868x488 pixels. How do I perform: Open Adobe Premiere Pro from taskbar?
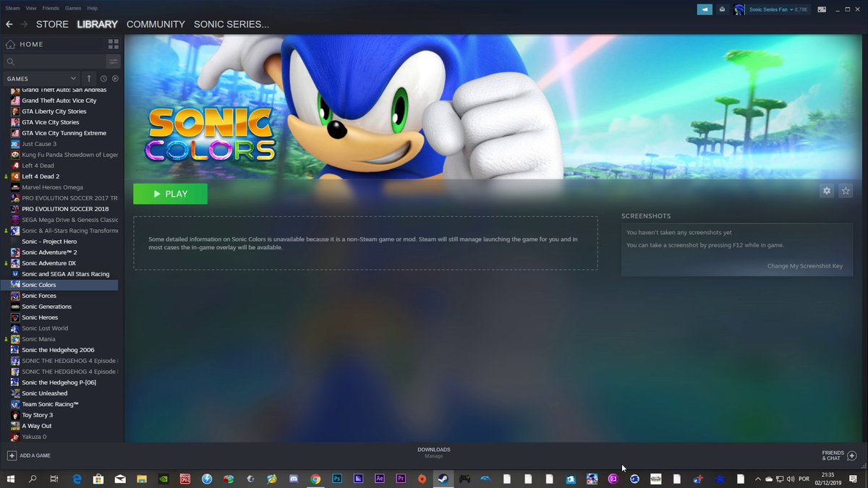pyautogui.click(x=401, y=479)
